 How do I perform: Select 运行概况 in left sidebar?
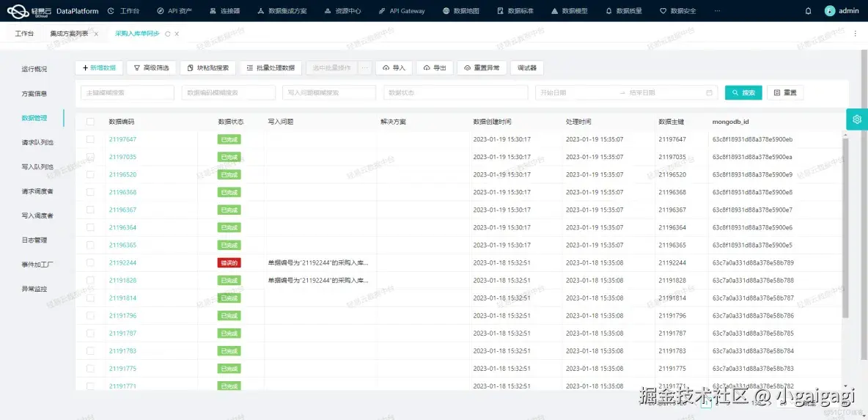tap(34, 69)
